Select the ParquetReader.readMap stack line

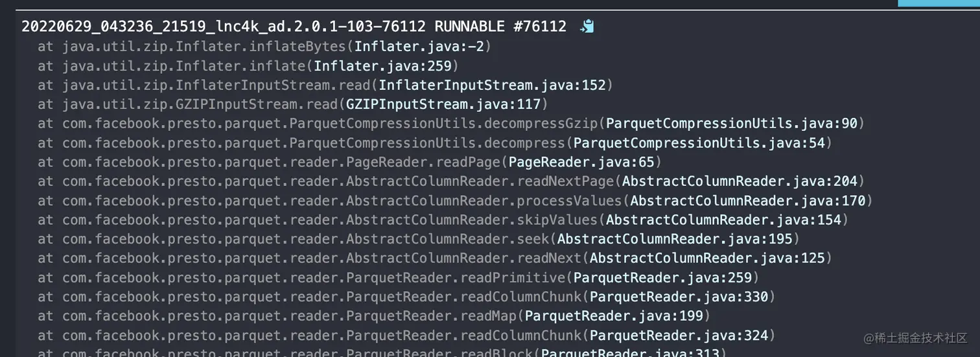(x=374, y=316)
